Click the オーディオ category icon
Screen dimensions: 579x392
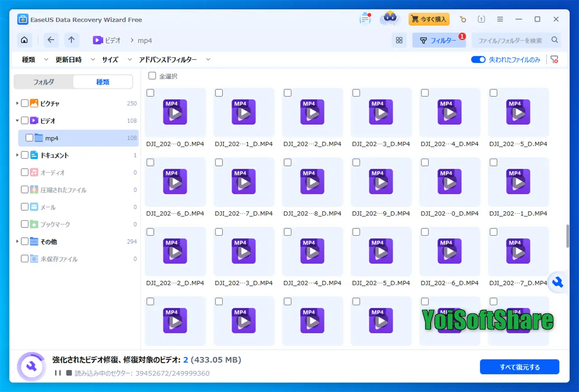[34, 172]
